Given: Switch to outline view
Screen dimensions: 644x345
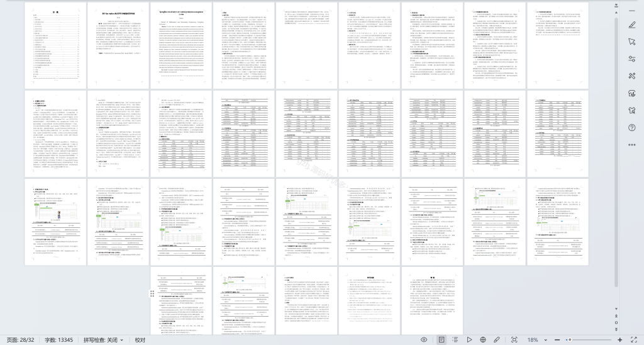Looking at the screenshot, I should click(x=455, y=340).
